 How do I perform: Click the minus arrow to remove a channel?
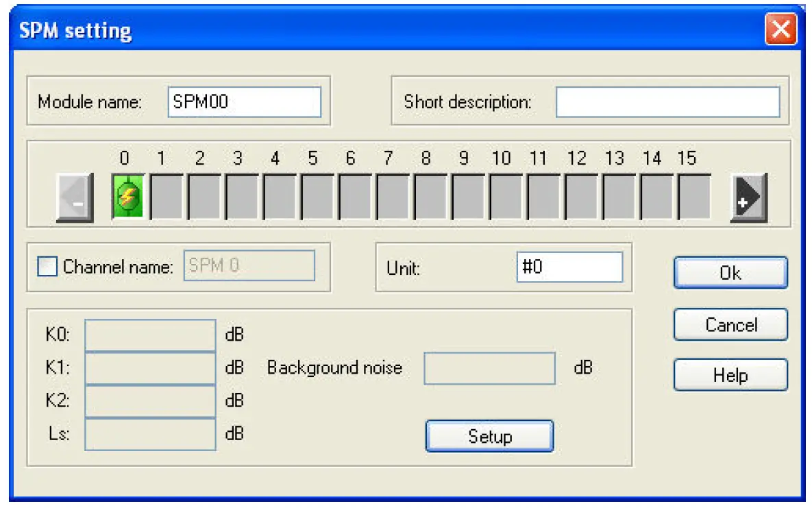click(75, 197)
